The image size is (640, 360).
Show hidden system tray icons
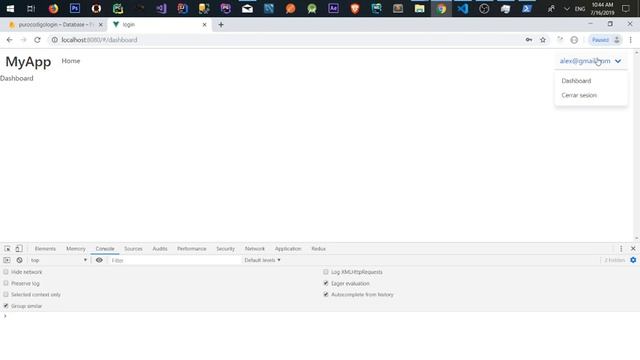567,9
